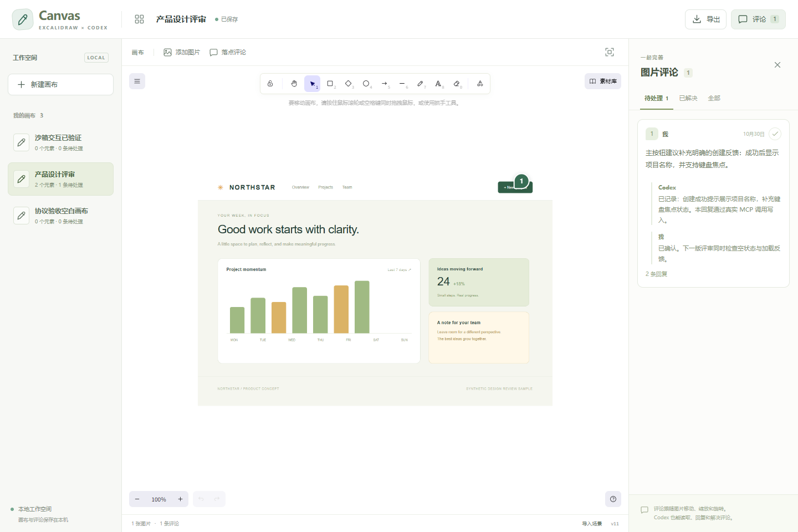Image resolution: width=798 pixels, height=532 pixels.
Task: Reset zoom at the 100% label
Action: 159,499
